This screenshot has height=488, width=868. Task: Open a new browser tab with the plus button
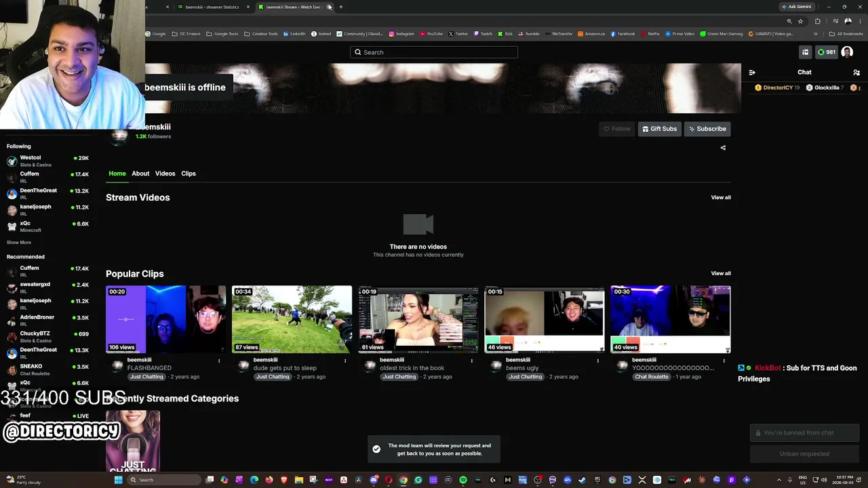[341, 7]
